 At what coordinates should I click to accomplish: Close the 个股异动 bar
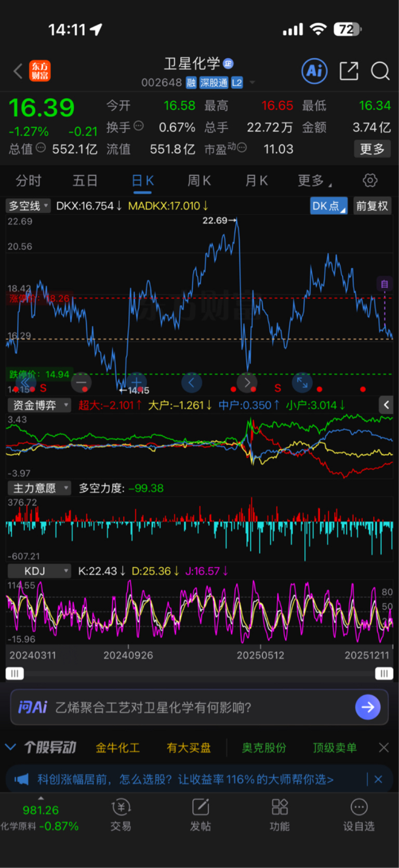[x=384, y=747]
